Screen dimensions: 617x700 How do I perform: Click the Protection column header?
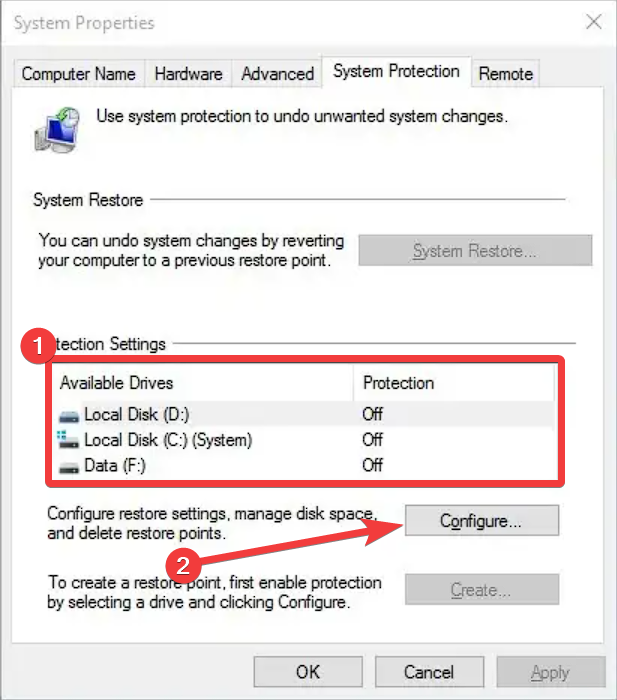(398, 383)
